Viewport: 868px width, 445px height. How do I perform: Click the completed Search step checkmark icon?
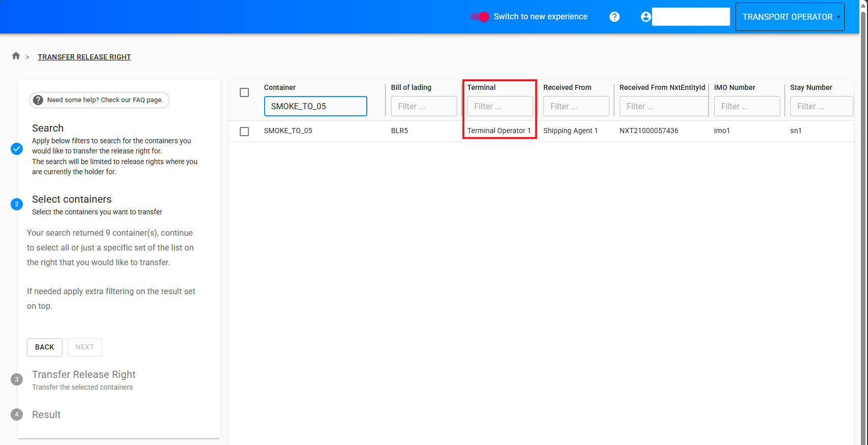(x=17, y=149)
